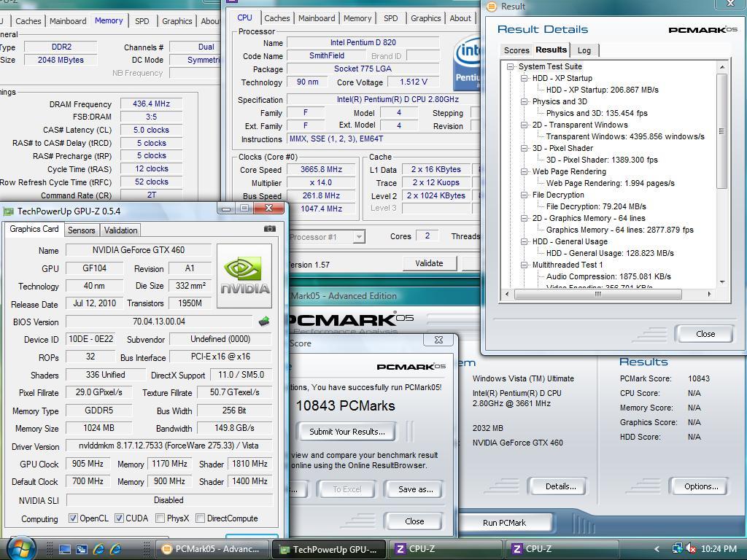Screen dimensions: 747x560
Task: Collapse the 3D - Pixel Shader node
Action: [524, 148]
